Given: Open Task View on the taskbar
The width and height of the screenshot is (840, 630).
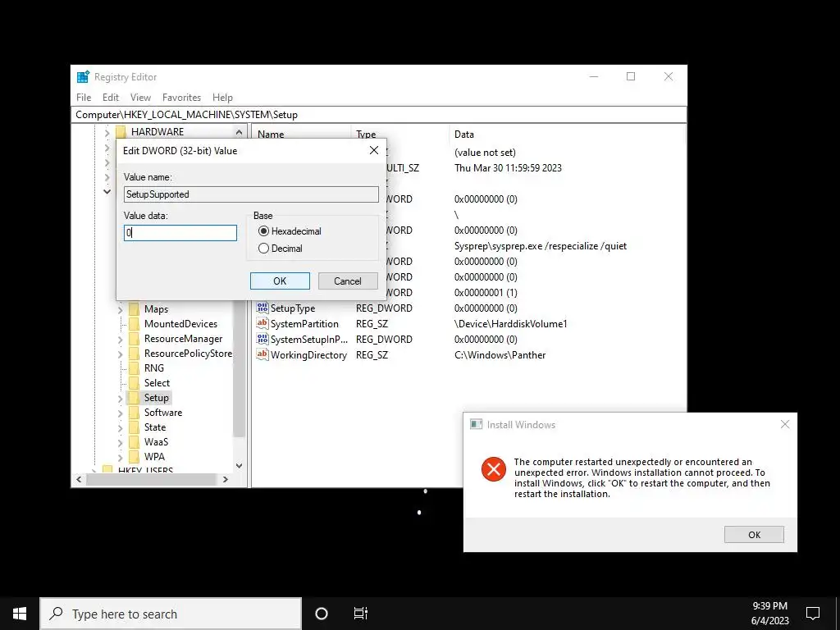Looking at the screenshot, I should 361,614.
